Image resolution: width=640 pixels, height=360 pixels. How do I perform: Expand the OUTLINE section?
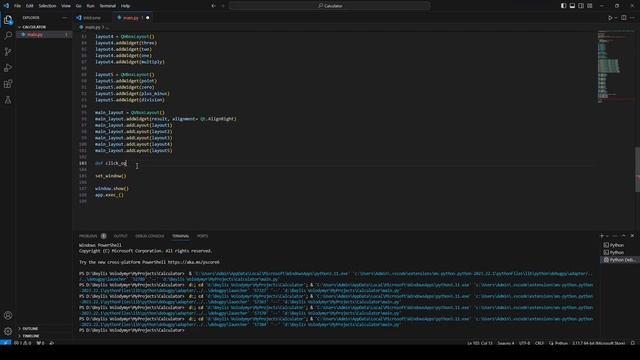pos(30,329)
